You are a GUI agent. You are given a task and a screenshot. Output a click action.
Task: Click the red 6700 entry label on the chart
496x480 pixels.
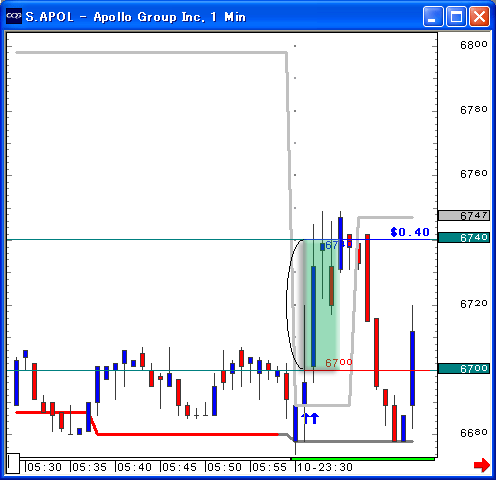point(339,362)
